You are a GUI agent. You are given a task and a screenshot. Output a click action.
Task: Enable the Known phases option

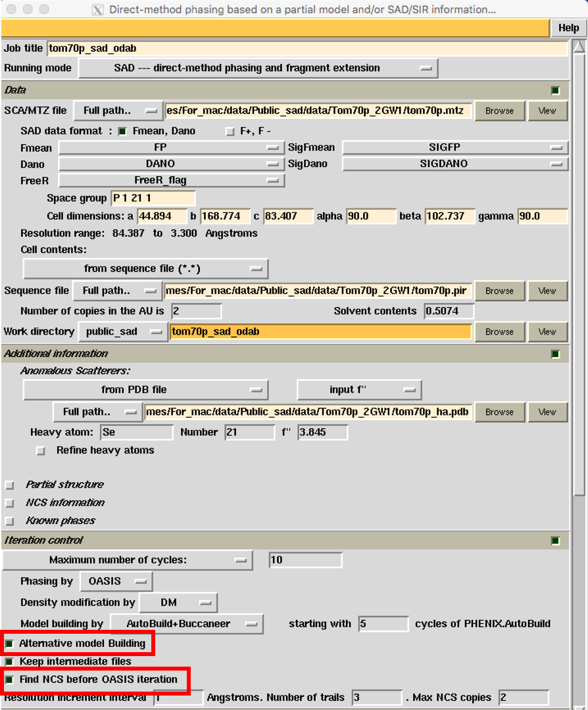click(x=10, y=521)
